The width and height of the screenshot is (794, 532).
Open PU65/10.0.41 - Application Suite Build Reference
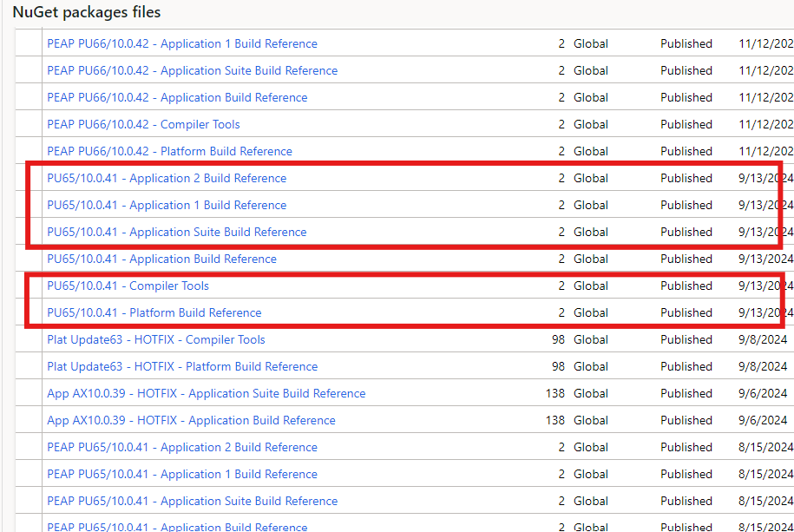click(176, 232)
